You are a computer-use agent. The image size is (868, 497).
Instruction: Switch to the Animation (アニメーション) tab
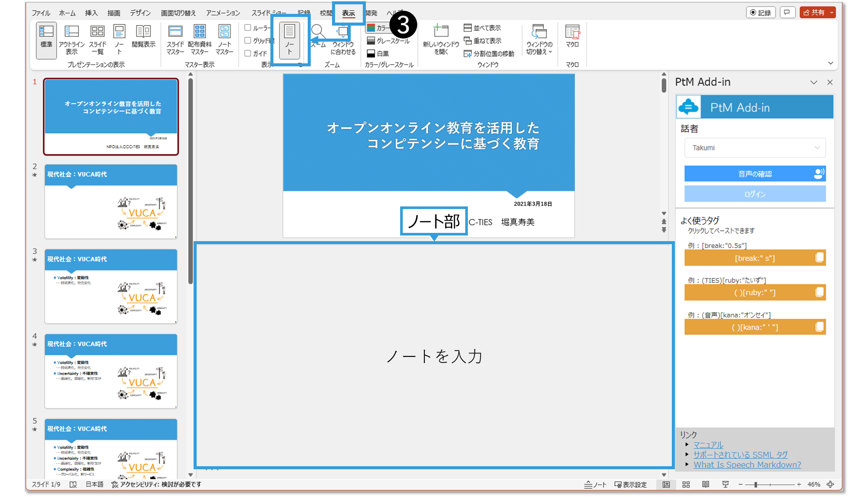pos(223,13)
